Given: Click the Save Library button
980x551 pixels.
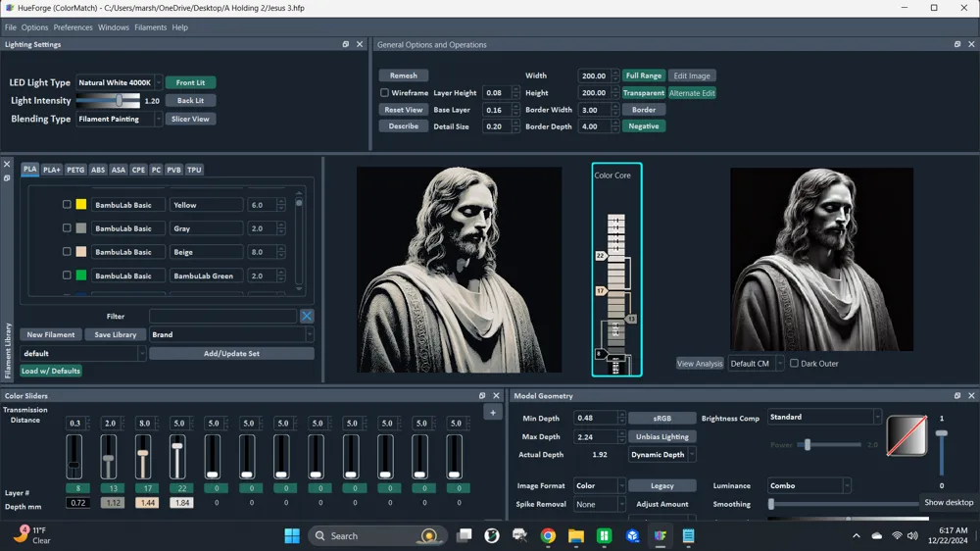Looking at the screenshot, I should [115, 334].
